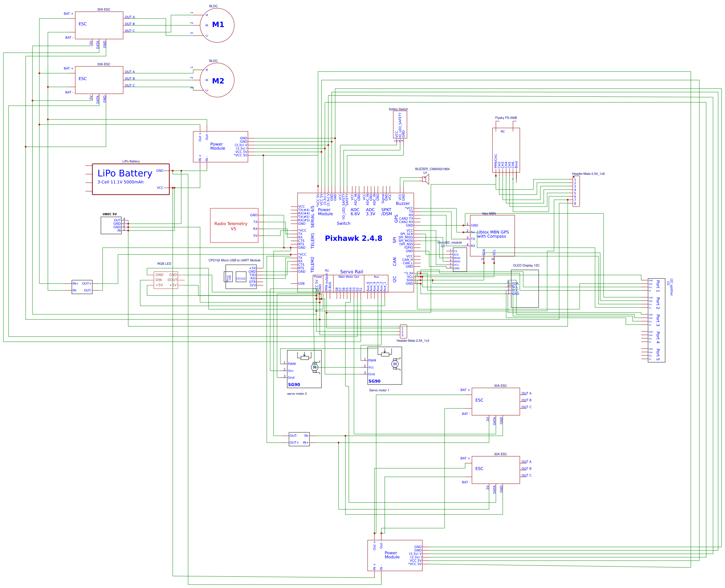Click the Flysky FS-iA6B RC receiver block
The width and height of the screenshot is (725, 588).
tap(506, 150)
